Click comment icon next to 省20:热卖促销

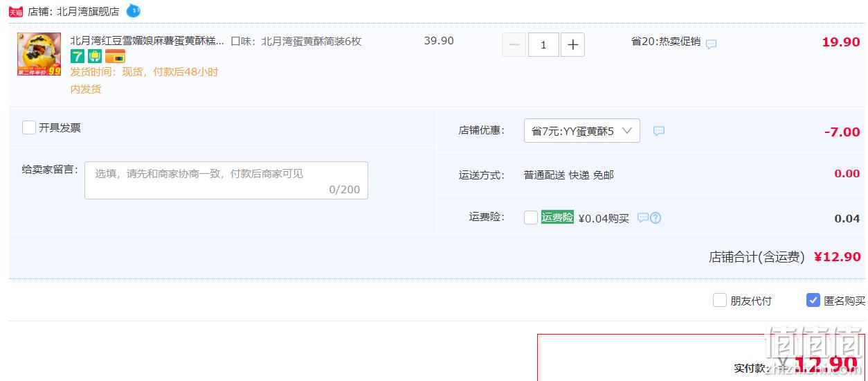click(x=711, y=44)
